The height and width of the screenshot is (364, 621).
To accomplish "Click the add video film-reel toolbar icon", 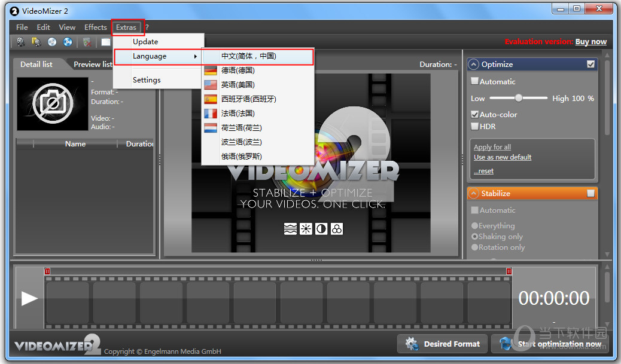I will pyautogui.click(x=20, y=42).
